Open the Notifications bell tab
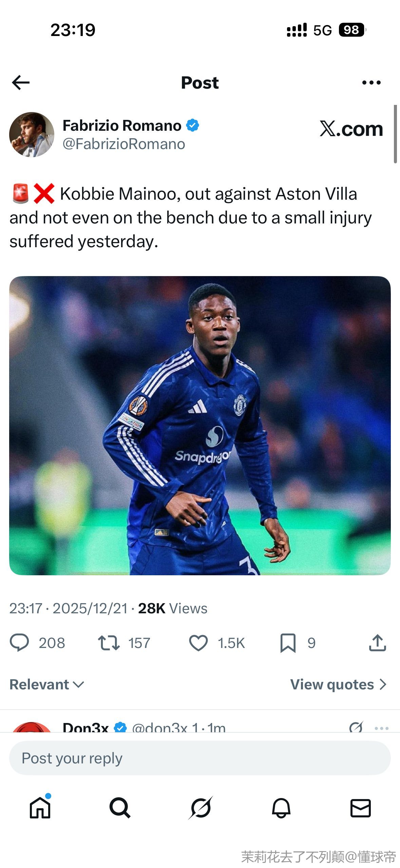400x868 pixels. tap(281, 808)
